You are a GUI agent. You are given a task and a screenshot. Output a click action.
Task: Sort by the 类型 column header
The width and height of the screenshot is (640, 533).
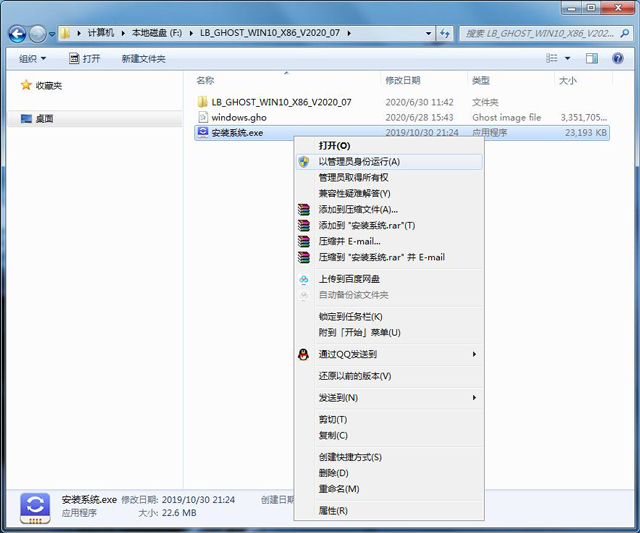(481, 80)
